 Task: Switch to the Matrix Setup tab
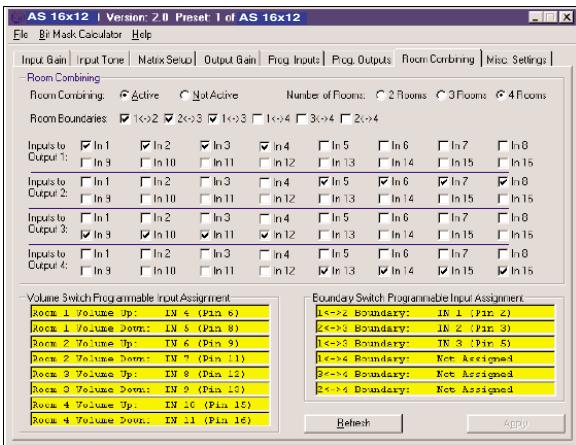[165, 60]
